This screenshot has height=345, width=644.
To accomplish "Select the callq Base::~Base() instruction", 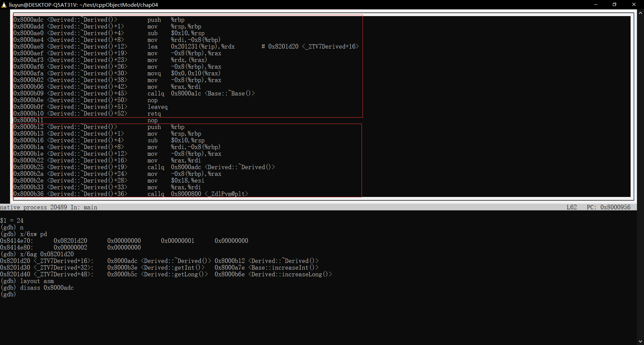I will 201,93.
